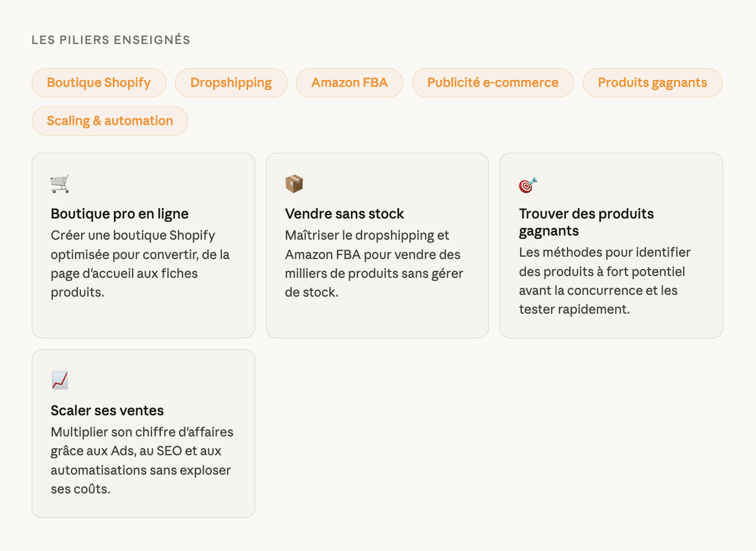
Task: Click the high-potential products methods description
Action: [605, 281]
